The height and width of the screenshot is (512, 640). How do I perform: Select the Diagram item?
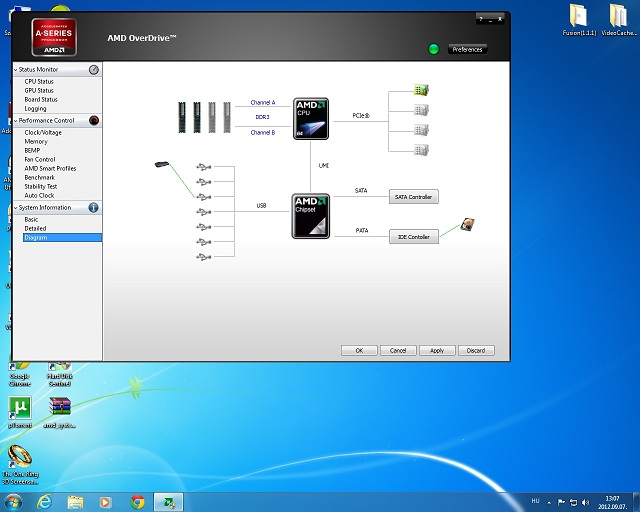[62, 238]
